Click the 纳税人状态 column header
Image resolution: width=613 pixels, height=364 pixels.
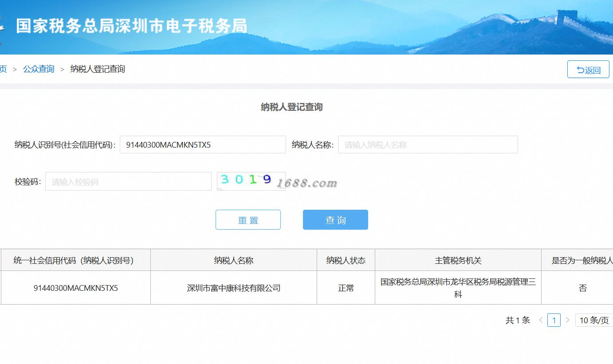click(x=346, y=260)
